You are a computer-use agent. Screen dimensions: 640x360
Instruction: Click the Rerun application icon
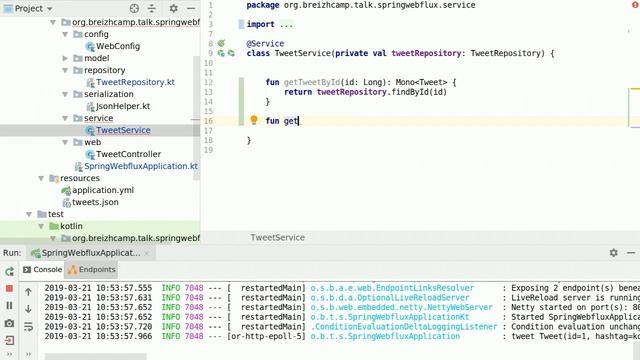pos(9,271)
